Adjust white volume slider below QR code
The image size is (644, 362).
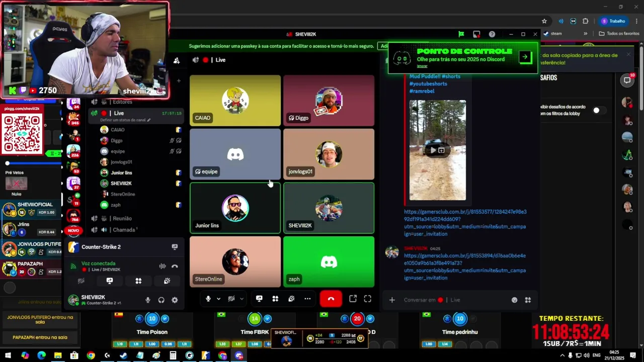pos(8,163)
